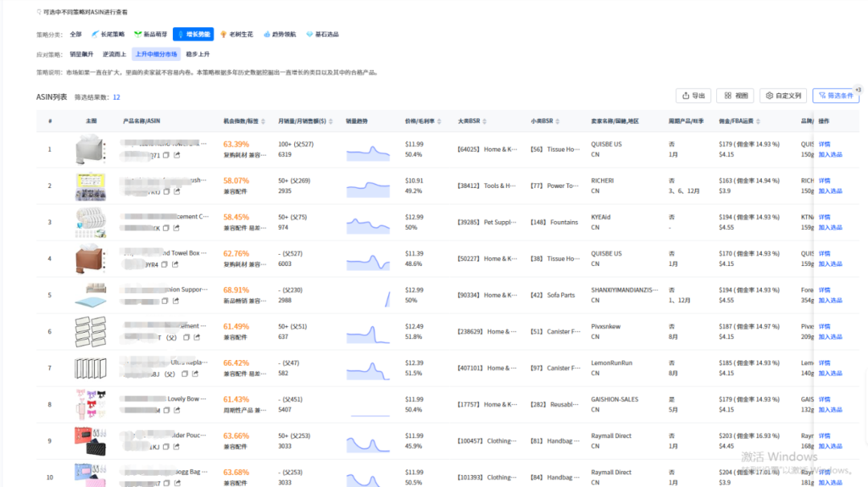Open the brown tissue box product thumbnail
This screenshot has width=868, height=487.
pyautogui.click(x=90, y=259)
